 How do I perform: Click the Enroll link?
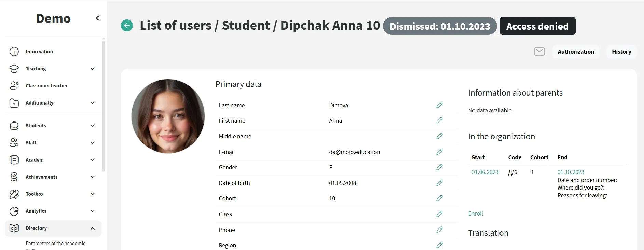coord(476,213)
